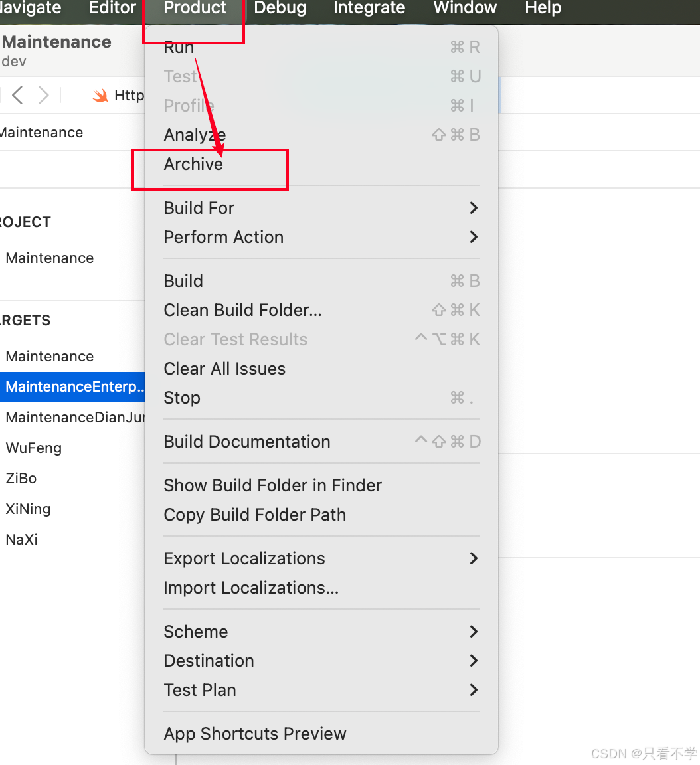
Task: Select the WuFeng target
Action: pos(34,448)
